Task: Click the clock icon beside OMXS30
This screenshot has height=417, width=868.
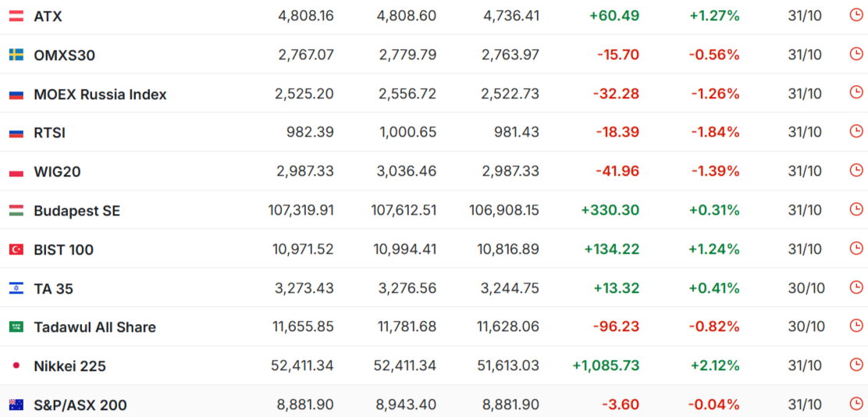Action: (856, 54)
